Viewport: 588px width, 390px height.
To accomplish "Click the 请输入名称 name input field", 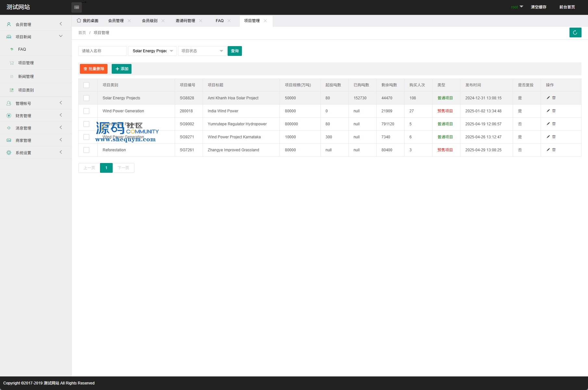I will (x=102, y=51).
